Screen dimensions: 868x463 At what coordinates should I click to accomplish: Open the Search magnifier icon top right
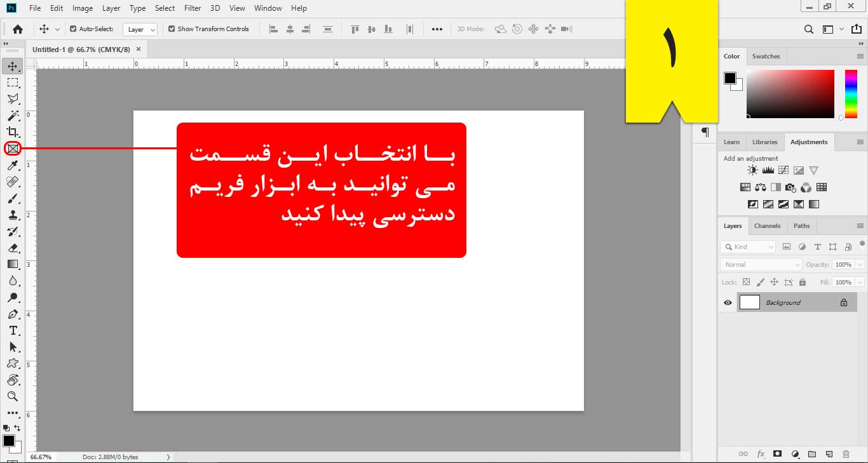808,29
